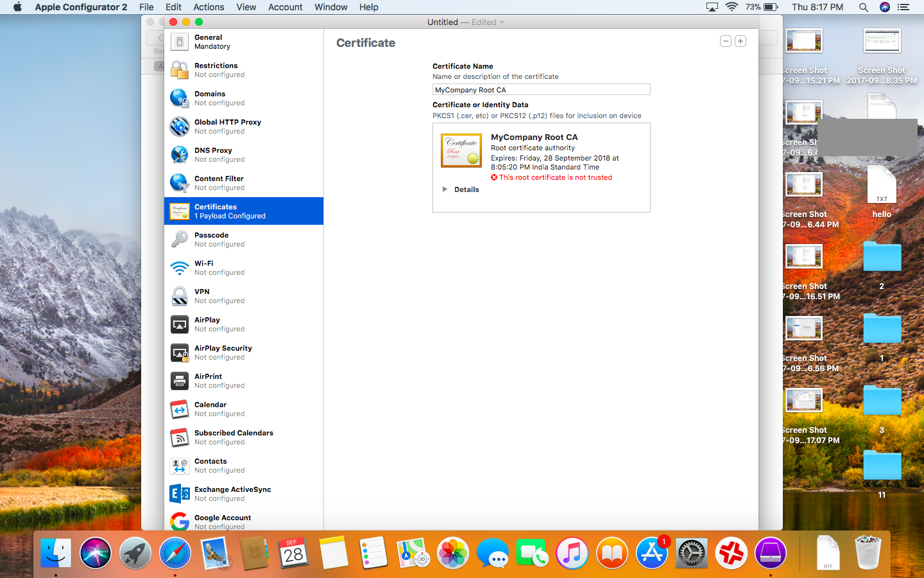Click the Certificate Name text field
924x578 pixels.
[542, 90]
